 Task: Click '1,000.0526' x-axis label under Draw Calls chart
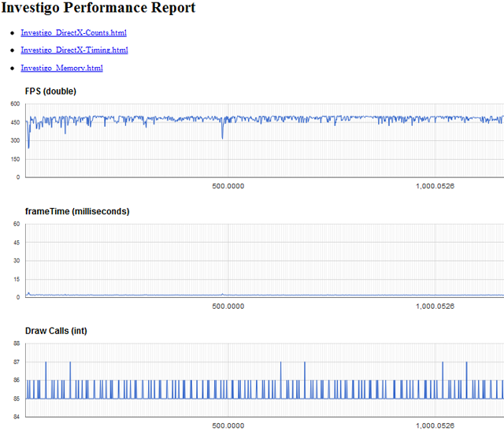[435, 425]
